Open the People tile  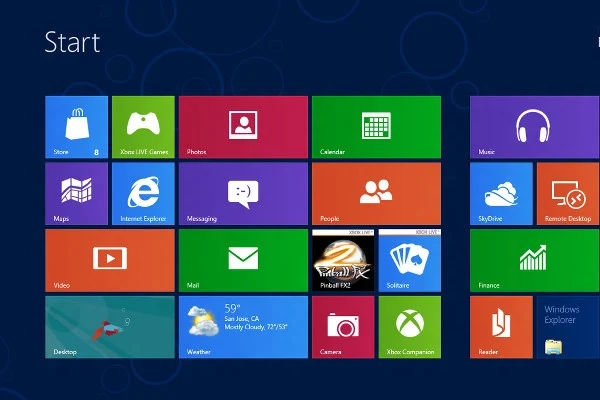click(x=377, y=194)
